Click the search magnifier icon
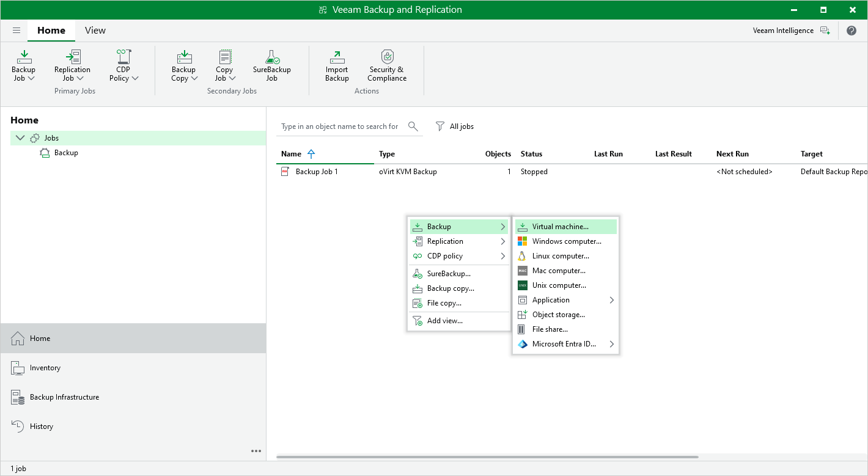The width and height of the screenshot is (868, 476). click(x=413, y=126)
